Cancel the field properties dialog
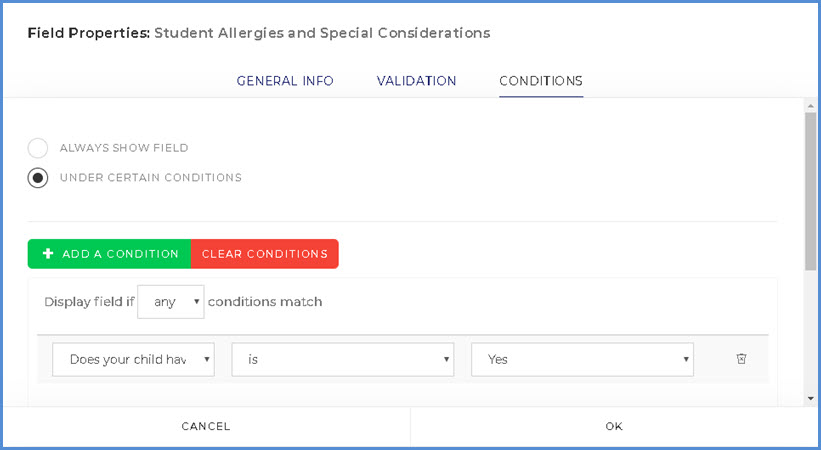The width and height of the screenshot is (821, 450). pyautogui.click(x=206, y=426)
